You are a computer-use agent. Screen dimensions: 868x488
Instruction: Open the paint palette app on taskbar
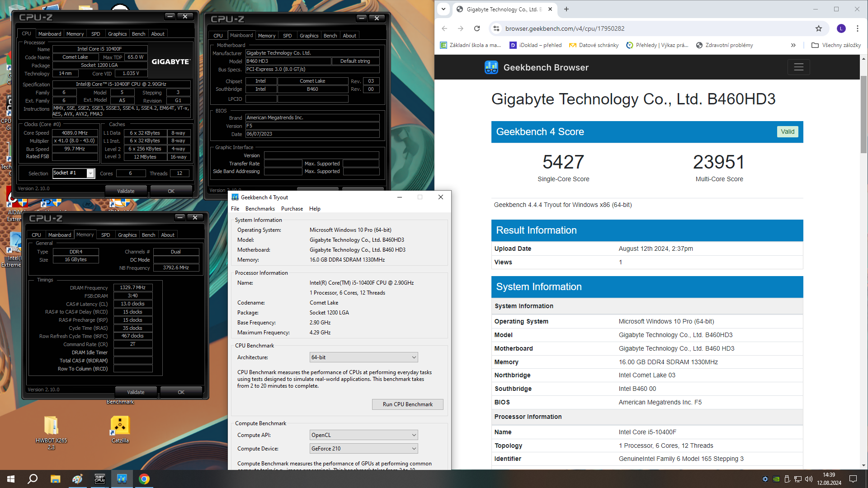pos(77,479)
